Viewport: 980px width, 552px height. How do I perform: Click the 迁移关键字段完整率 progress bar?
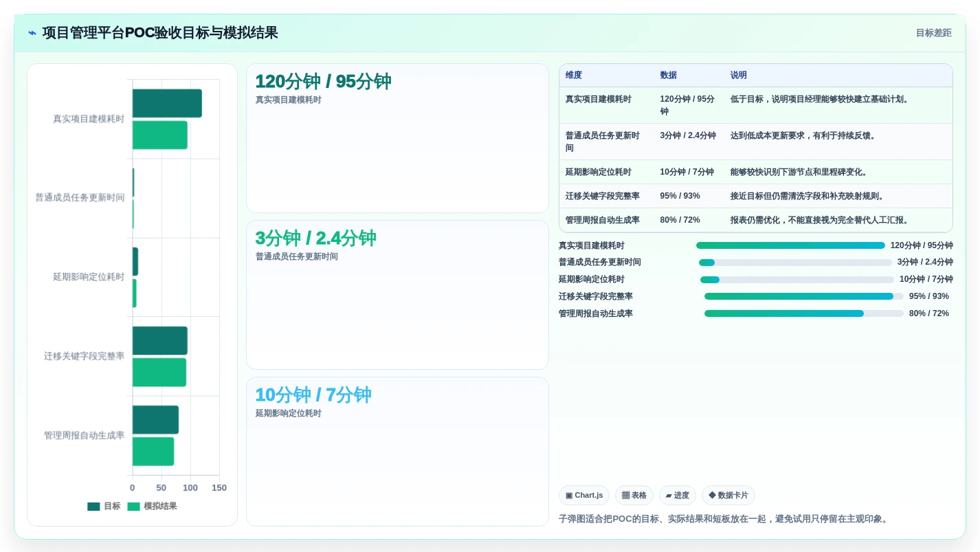pos(804,296)
